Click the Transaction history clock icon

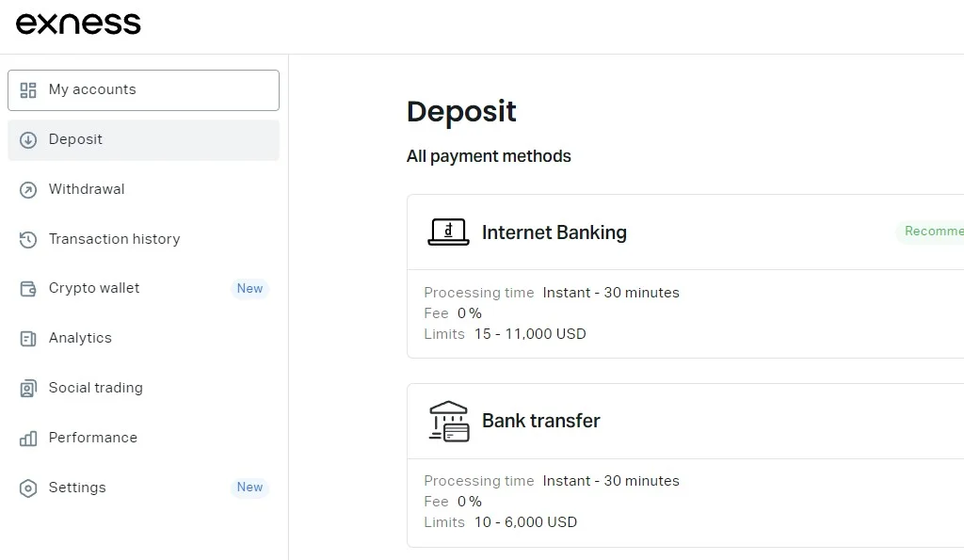tap(26, 239)
